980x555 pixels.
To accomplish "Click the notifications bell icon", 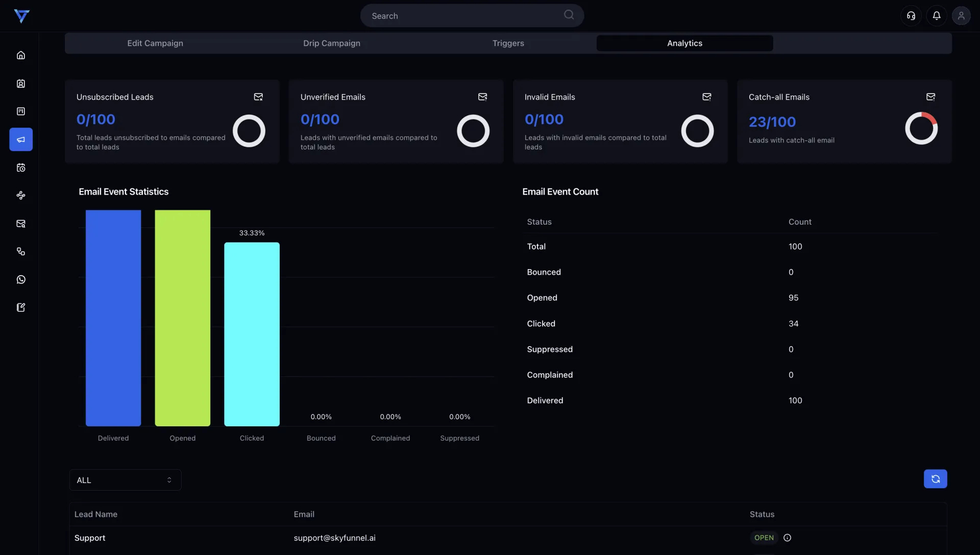I will tap(936, 16).
